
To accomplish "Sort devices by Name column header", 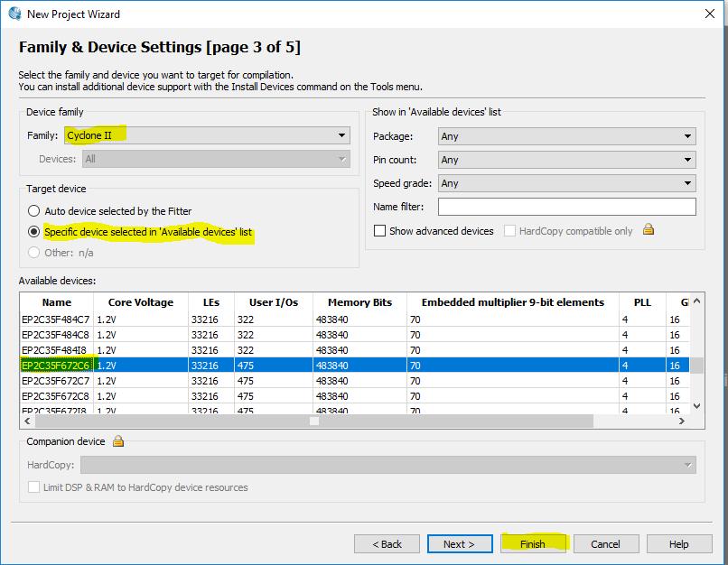I will tap(57, 302).
